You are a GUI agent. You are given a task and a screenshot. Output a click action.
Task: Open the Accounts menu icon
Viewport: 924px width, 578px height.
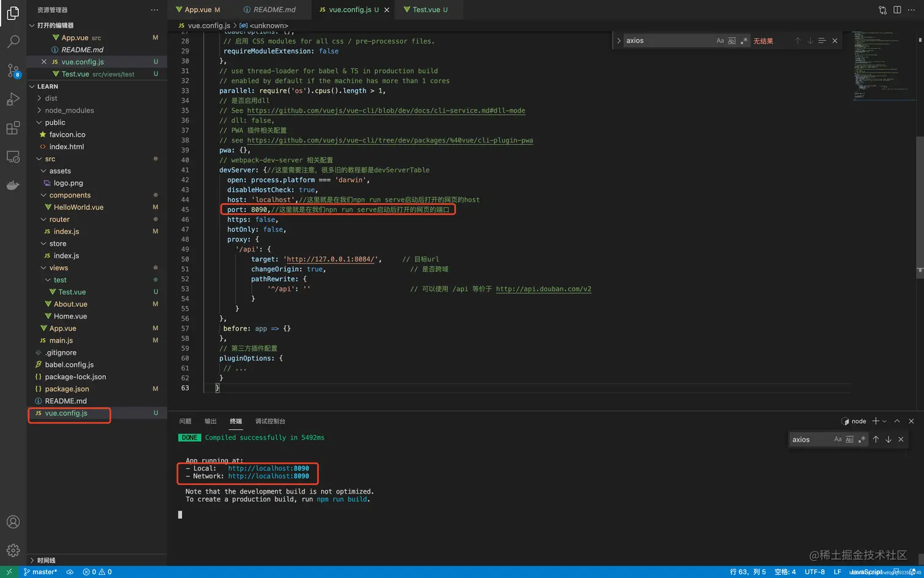pos(13,522)
